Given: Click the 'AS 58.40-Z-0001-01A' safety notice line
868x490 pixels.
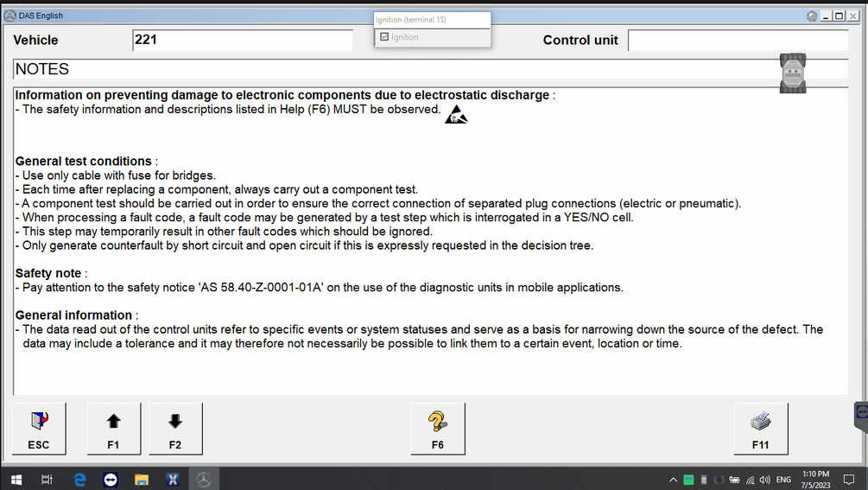Looking at the screenshot, I should [320, 288].
